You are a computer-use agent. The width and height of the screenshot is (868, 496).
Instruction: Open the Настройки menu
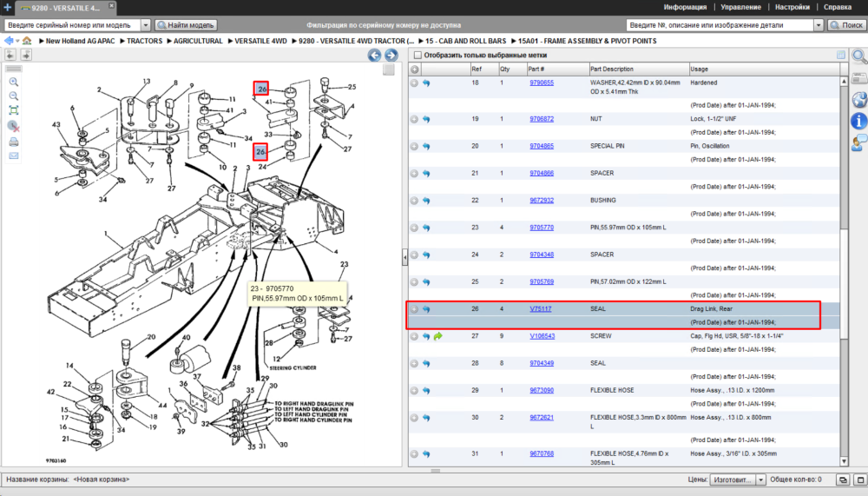(792, 7)
